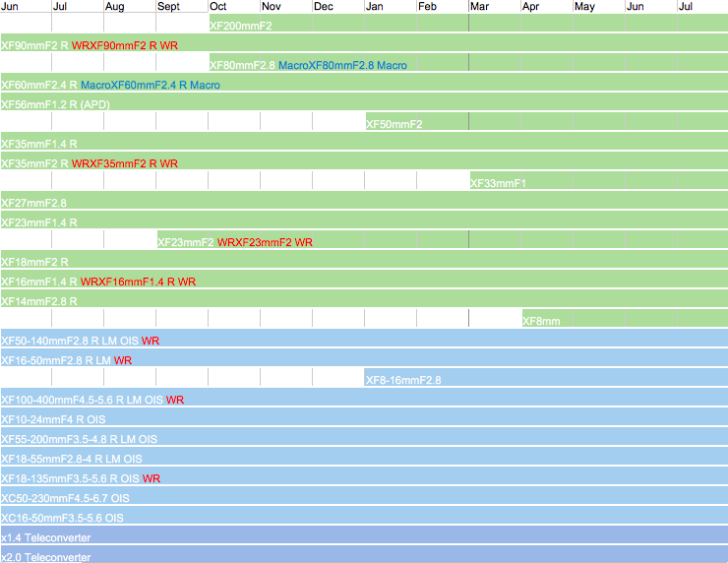
Task: Click the first Jun month header
Action: click(9, 7)
